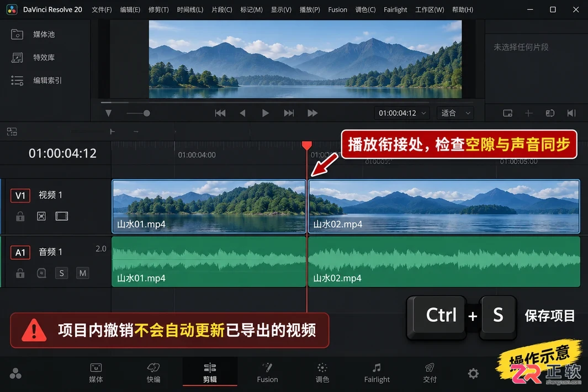Select the A1 audio track destination
588x392 pixels.
pyautogui.click(x=20, y=252)
